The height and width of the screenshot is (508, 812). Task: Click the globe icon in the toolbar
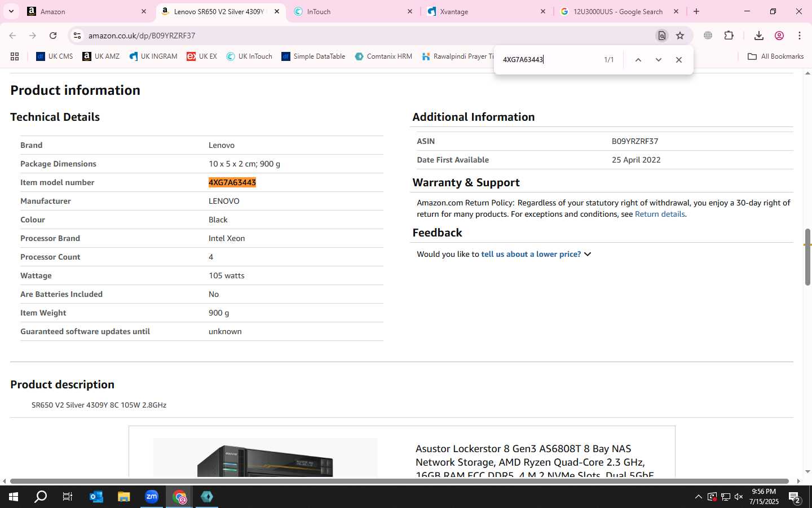708,36
